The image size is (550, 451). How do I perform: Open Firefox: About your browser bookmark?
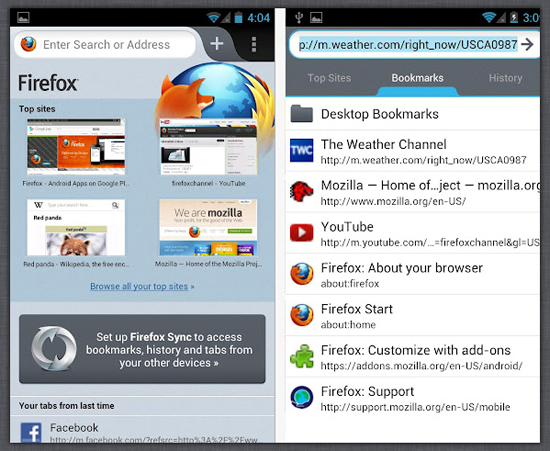click(x=413, y=274)
